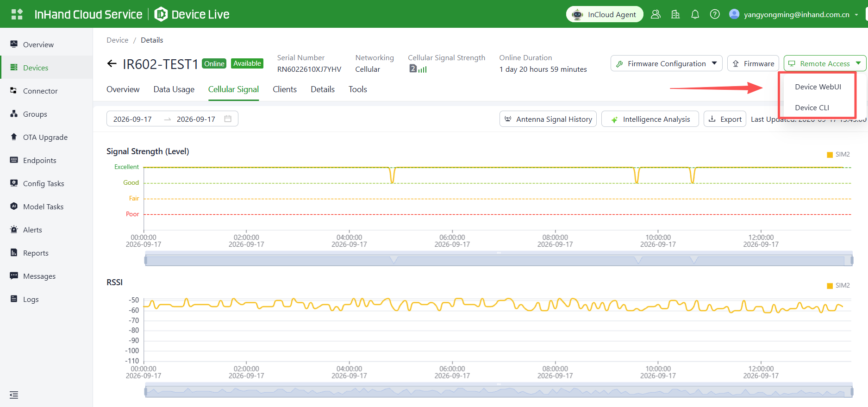Open Reports in the sidebar
868x407 pixels.
coord(46,253)
